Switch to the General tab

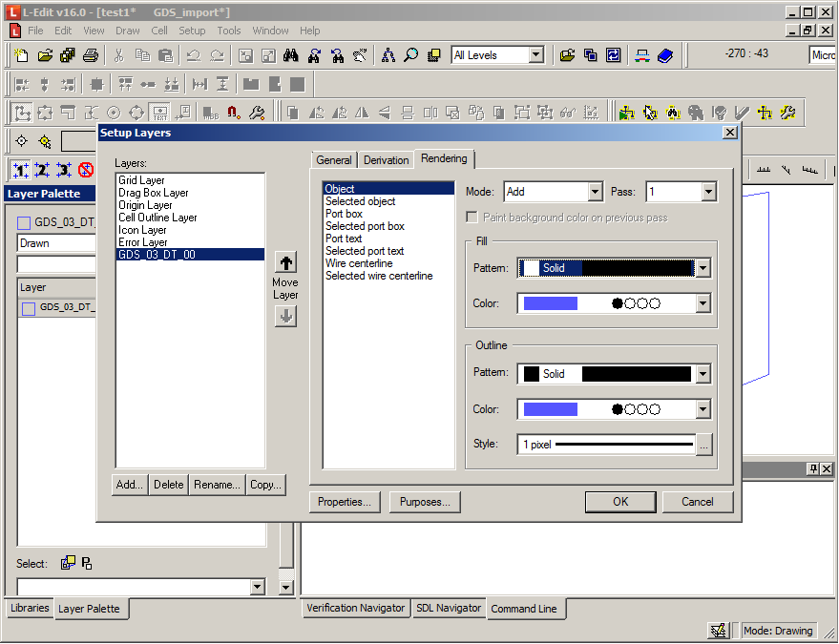coord(334,160)
